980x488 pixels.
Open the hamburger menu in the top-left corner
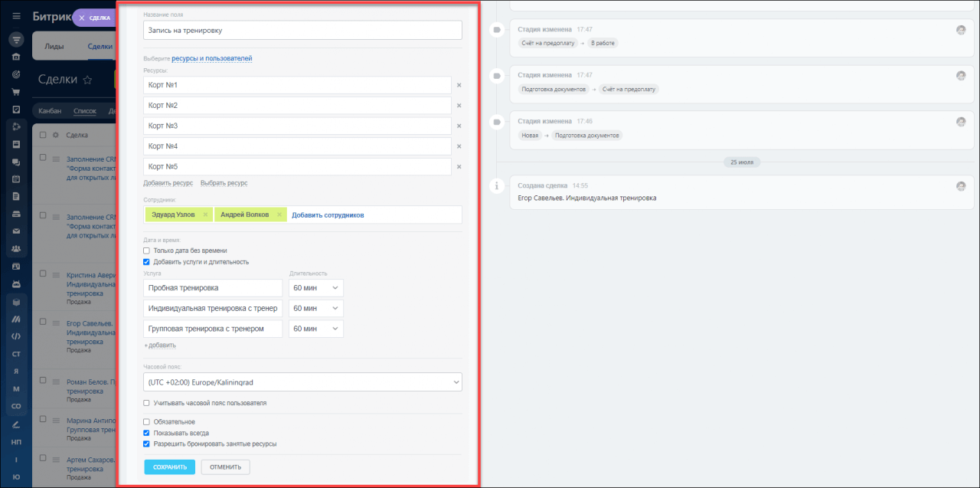click(16, 15)
